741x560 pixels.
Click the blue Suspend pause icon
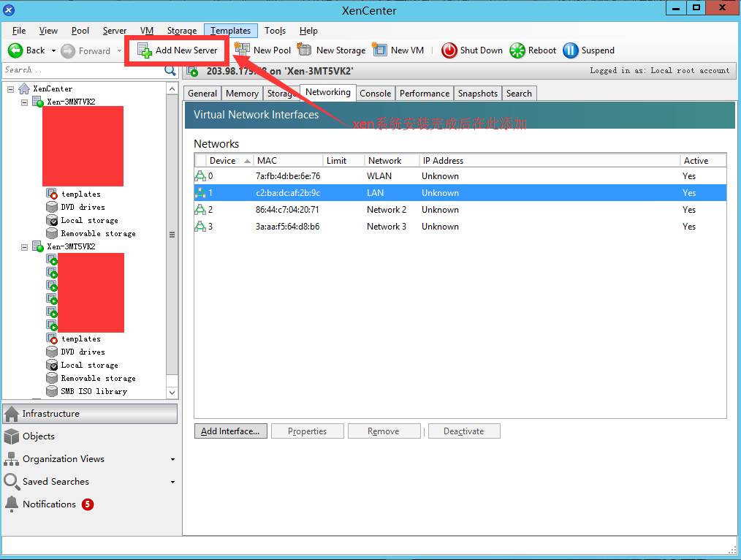coord(571,50)
